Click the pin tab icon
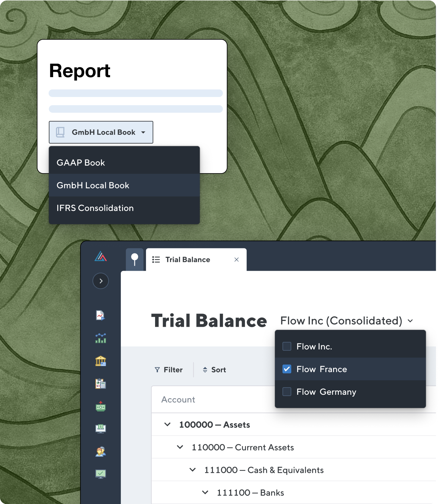Image resolution: width=441 pixels, height=504 pixels. (x=135, y=259)
